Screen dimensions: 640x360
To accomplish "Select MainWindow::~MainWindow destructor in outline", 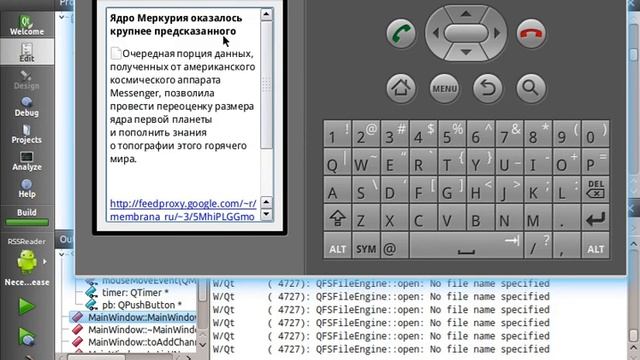I will pos(142,329).
